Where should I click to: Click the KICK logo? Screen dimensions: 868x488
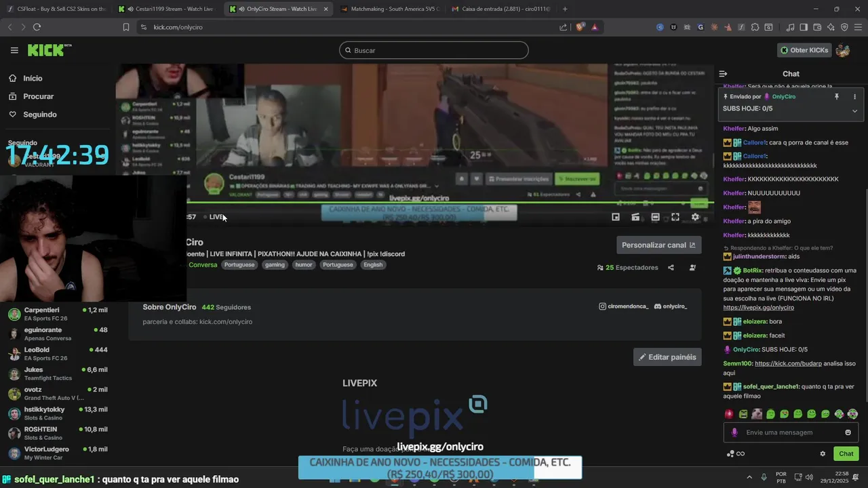click(x=49, y=50)
